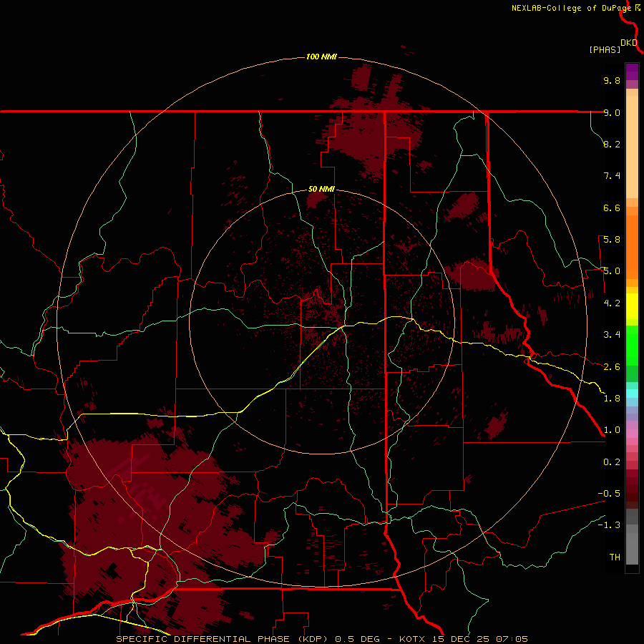Click the largest dark red echo in the southwest
Screen dimensions: 644x644
pos(152,530)
